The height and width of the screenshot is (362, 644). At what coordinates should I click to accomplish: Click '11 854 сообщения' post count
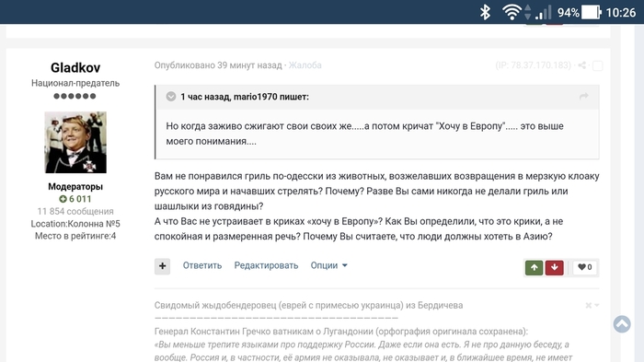[75, 212]
